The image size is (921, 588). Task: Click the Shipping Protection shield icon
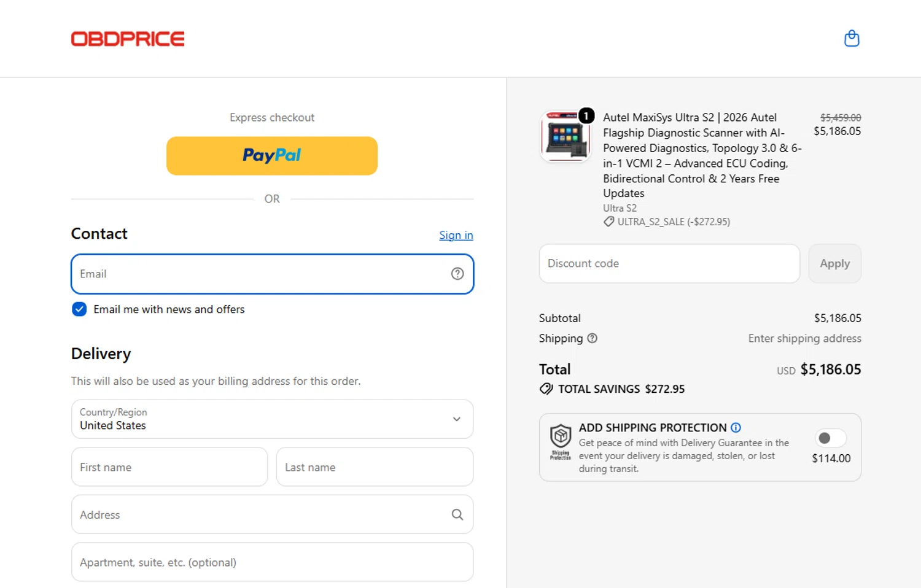pos(560,442)
